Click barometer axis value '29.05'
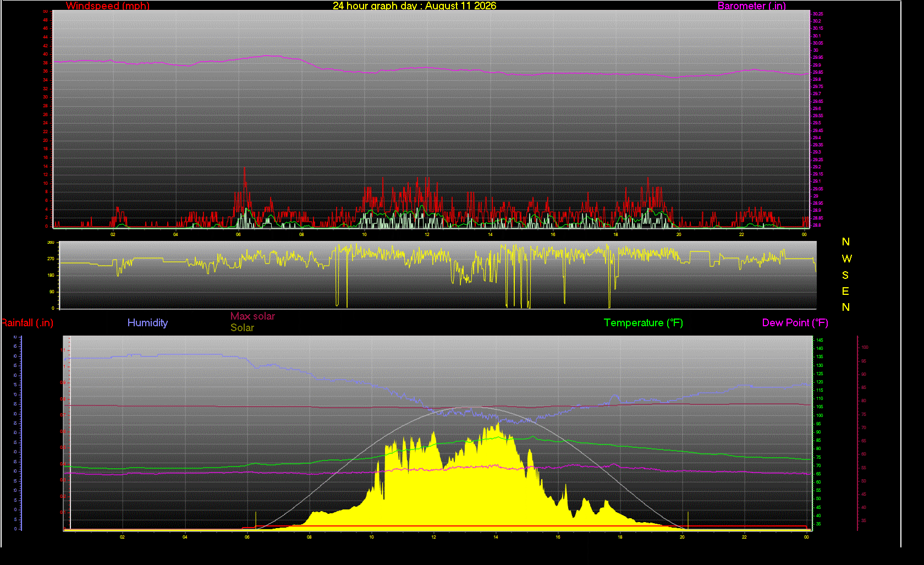Viewport: 924px width, 565px height. (818, 189)
